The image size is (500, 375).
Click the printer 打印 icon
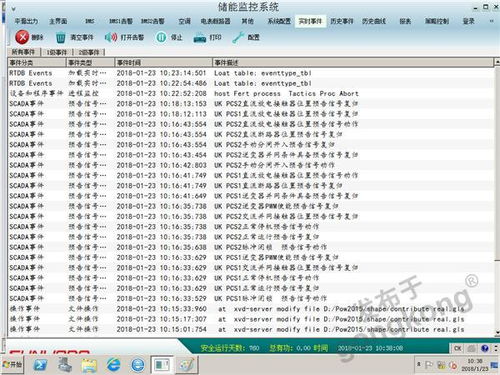(x=200, y=38)
